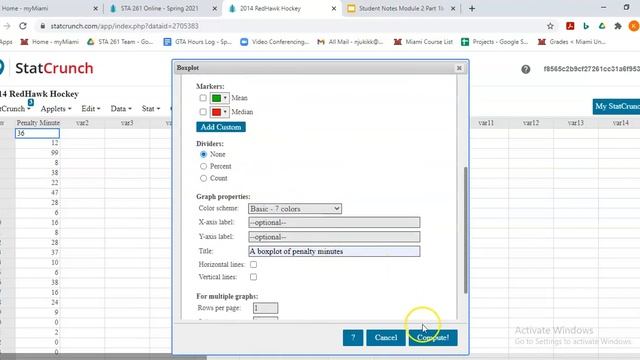This screenshot has width=640, height=360.
Task: Click the Boxplot dialog vertical scrollbar
Action: click(x=466, y=230)
